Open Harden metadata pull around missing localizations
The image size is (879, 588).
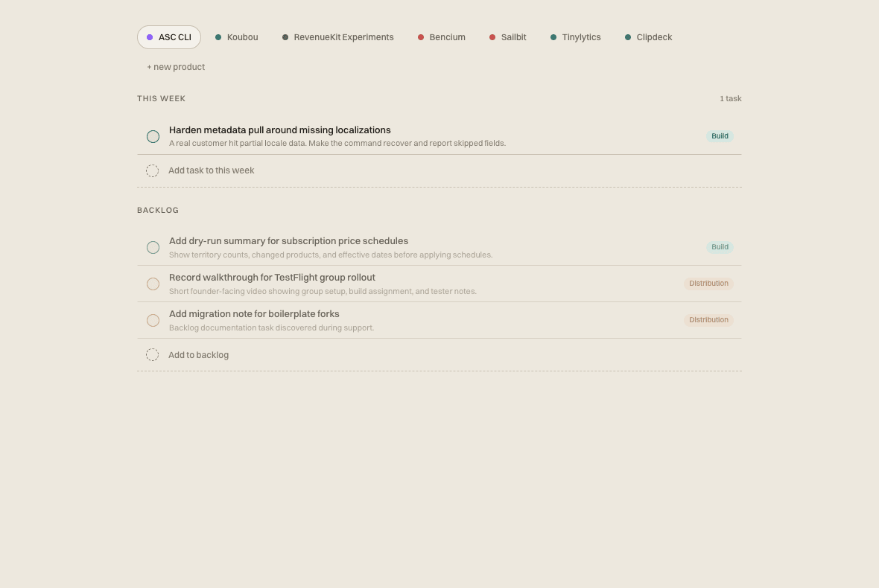pos(280,130)
